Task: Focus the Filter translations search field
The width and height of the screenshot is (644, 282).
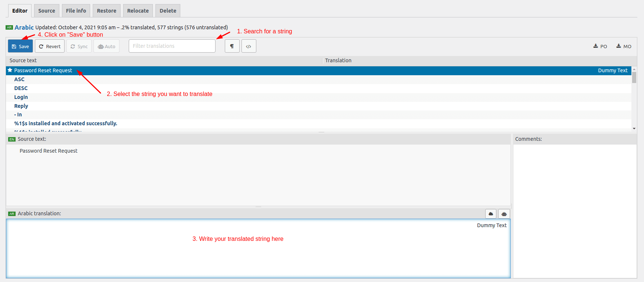Action: pos(172,46)
